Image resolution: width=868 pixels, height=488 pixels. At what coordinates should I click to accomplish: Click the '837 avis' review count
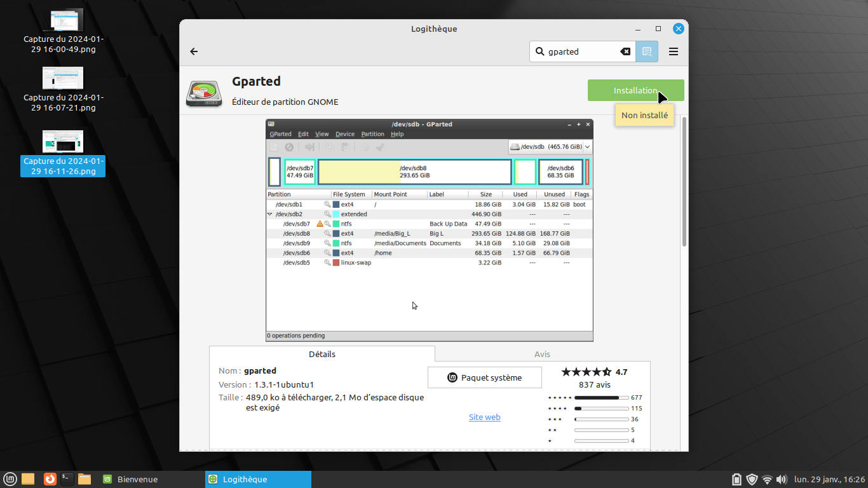point(595,384)
